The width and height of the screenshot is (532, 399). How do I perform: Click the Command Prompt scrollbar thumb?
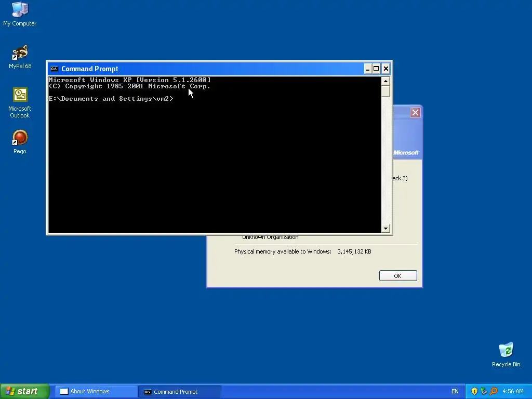(x=385, y=91)
